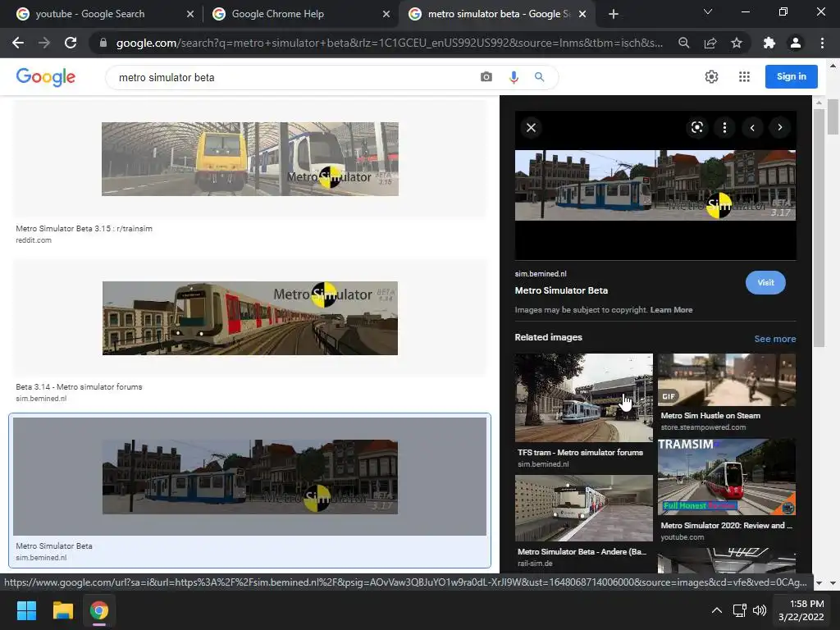The width and height of the screenshot is (840, 630).
Task: Click the page vertical scrollbar thumb
Action: click(833, 116)
